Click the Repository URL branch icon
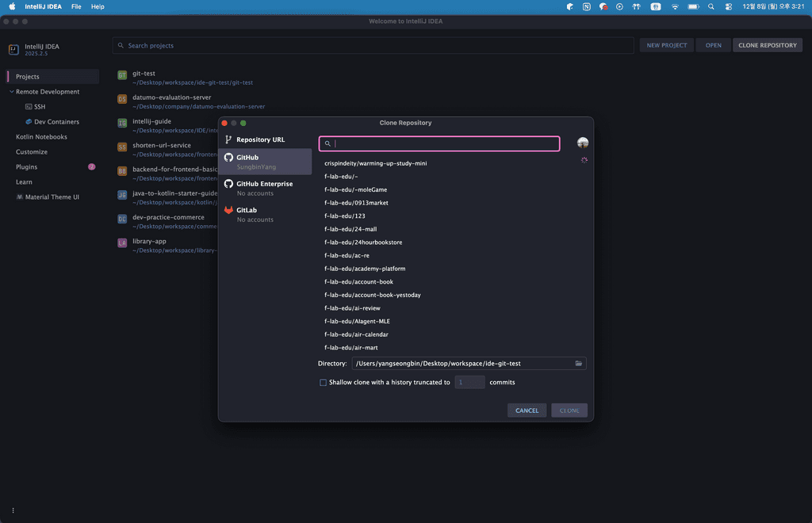Image resolution: width=812 pixels, height=523 pixels. click(x=228, y=139)
